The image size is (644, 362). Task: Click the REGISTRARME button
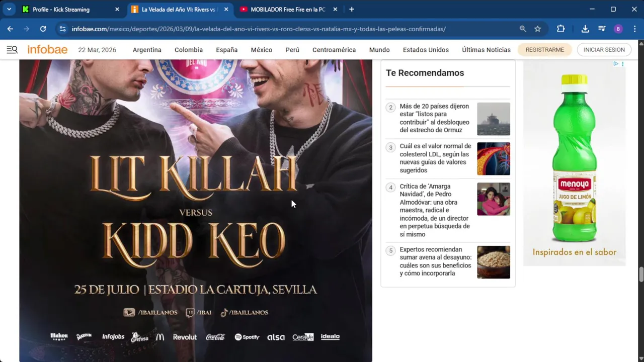pos(545,50)
